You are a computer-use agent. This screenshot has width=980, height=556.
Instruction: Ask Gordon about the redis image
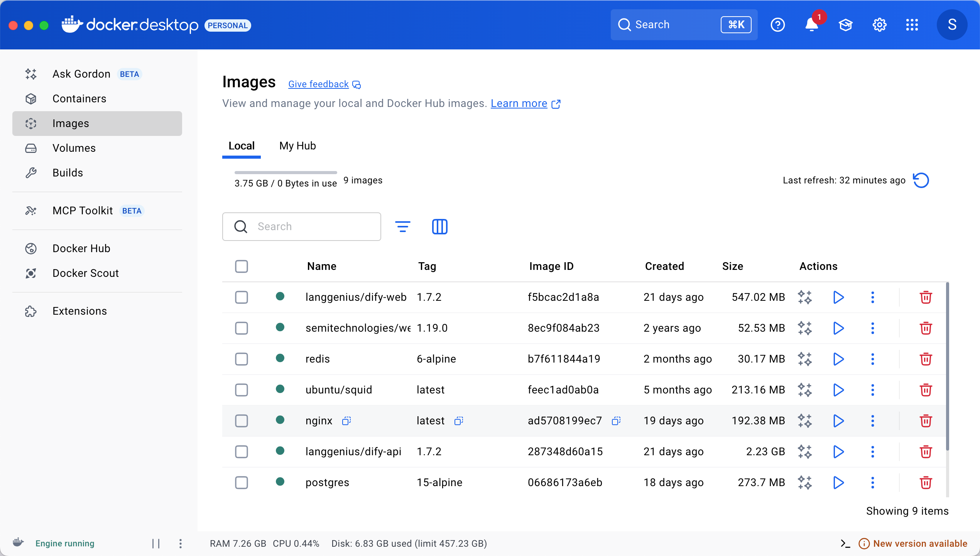(805, 359)
